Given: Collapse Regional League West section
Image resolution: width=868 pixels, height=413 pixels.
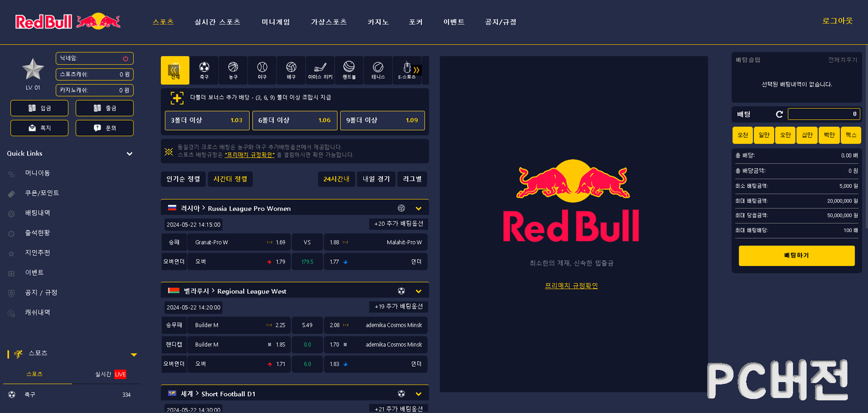Looking at the screenshot, I should [419, 291].
